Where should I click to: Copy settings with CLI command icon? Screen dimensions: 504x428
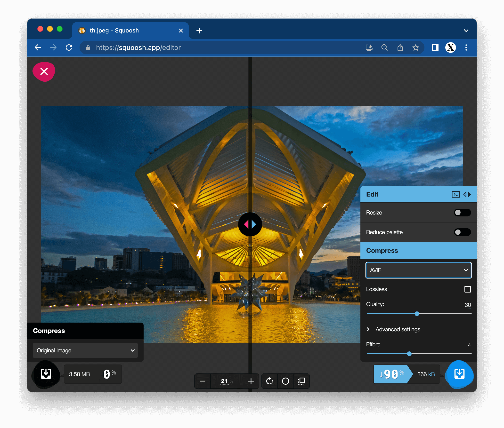pyautogui.click(x=455, y=194)
